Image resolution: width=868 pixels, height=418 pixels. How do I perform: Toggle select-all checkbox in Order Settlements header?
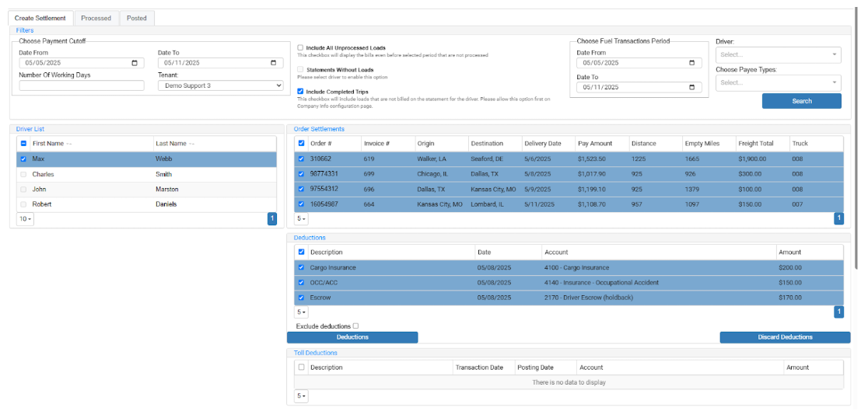301,143
